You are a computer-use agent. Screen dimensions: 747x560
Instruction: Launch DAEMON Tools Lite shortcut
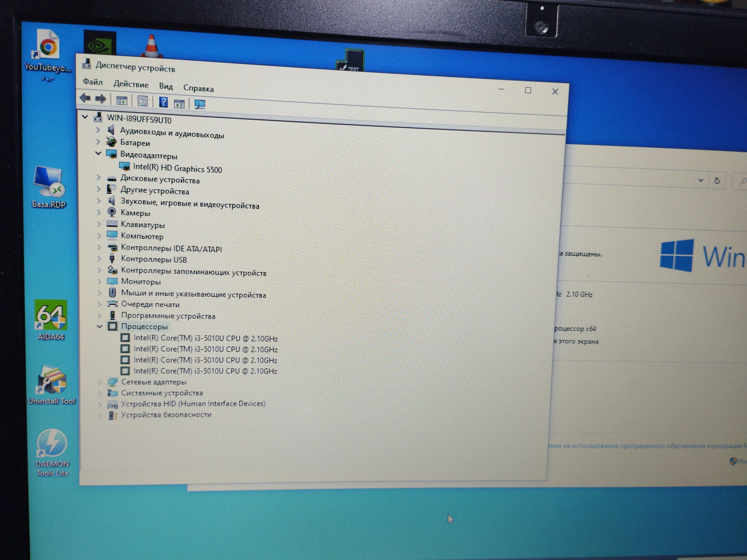pos(52,453)
